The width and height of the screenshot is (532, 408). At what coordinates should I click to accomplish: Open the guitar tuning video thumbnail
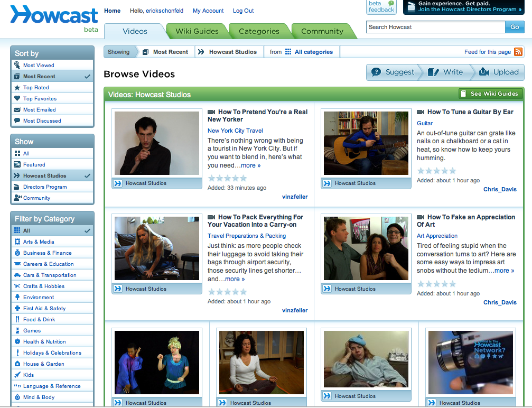point(366,143)
